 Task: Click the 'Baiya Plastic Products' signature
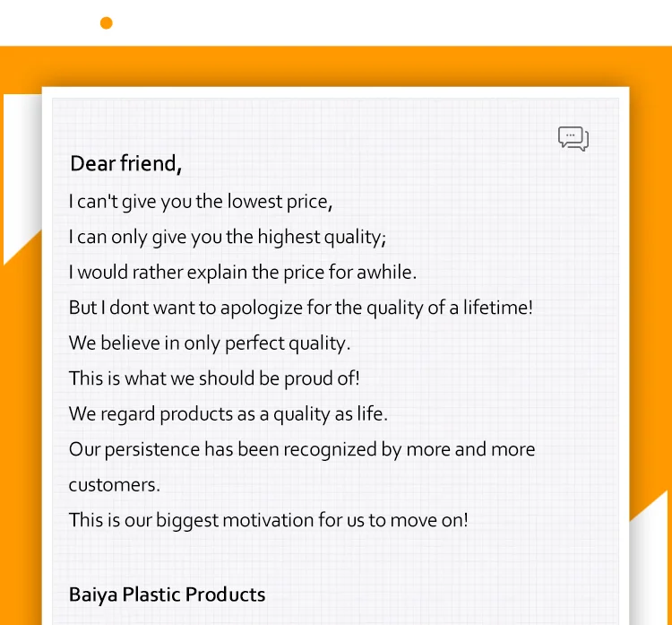pyautogui.click(x=168, y=595)
